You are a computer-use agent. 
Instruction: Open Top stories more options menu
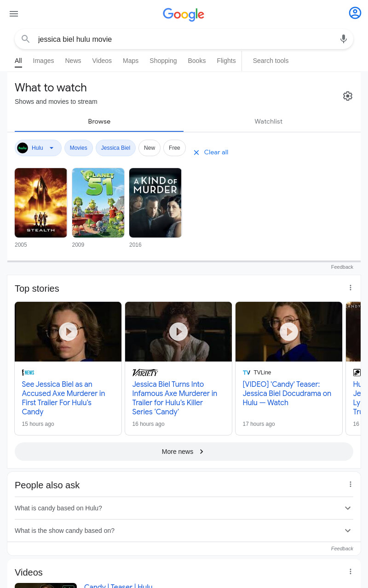tap(351, 288)
